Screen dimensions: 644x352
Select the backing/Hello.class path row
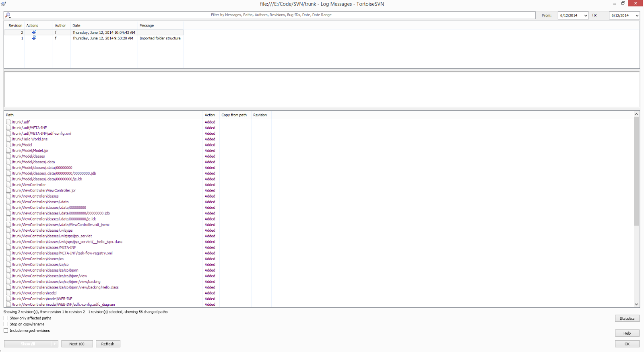coord(65,287)
